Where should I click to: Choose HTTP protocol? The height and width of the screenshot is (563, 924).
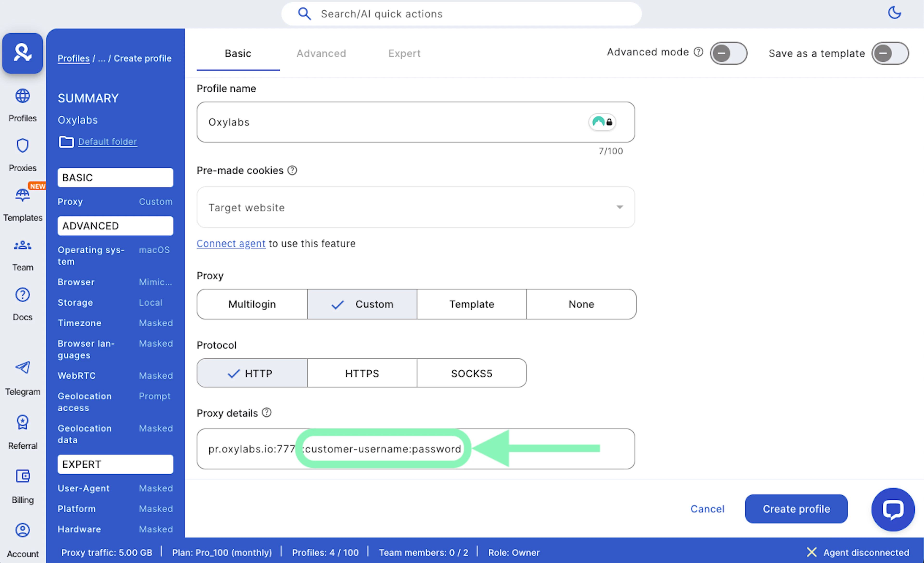(252, 373)
